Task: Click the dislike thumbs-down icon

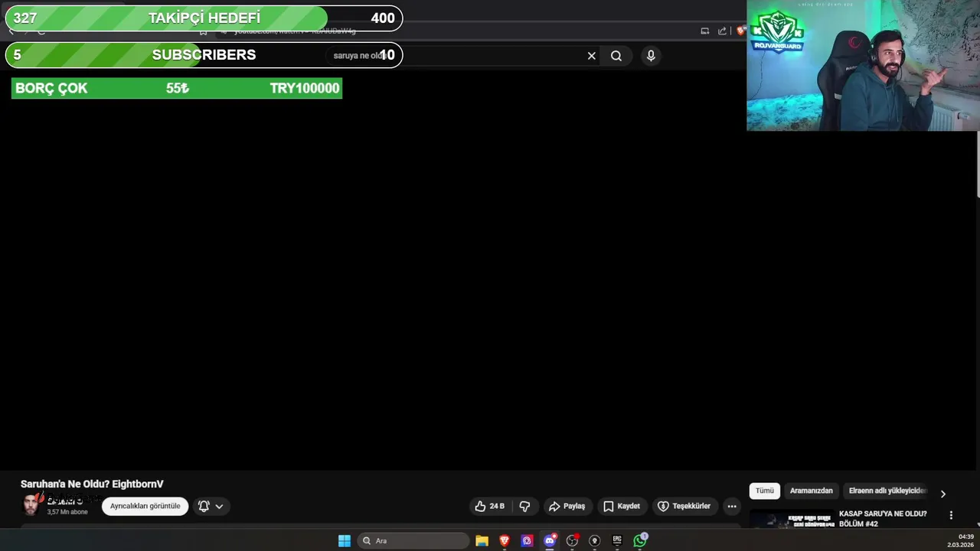Action: pyautogui.click(x=524, y=506)
